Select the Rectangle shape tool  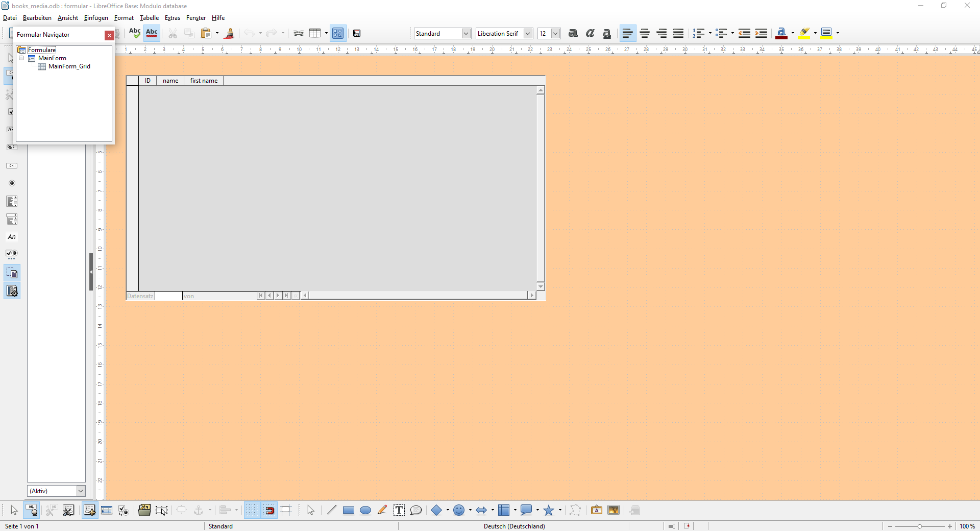[x=349, y=510]
